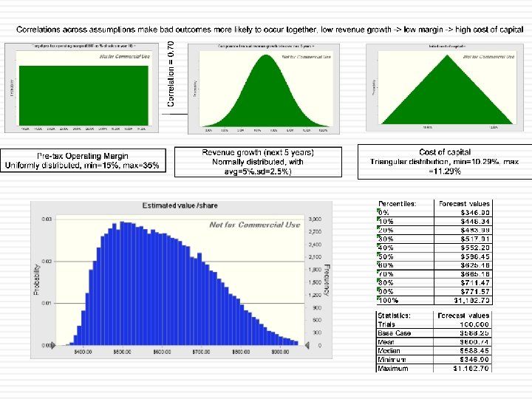Click the $711.47 forecast value
The width and height of the screenshot is (532, 399).
pos(475,282)
